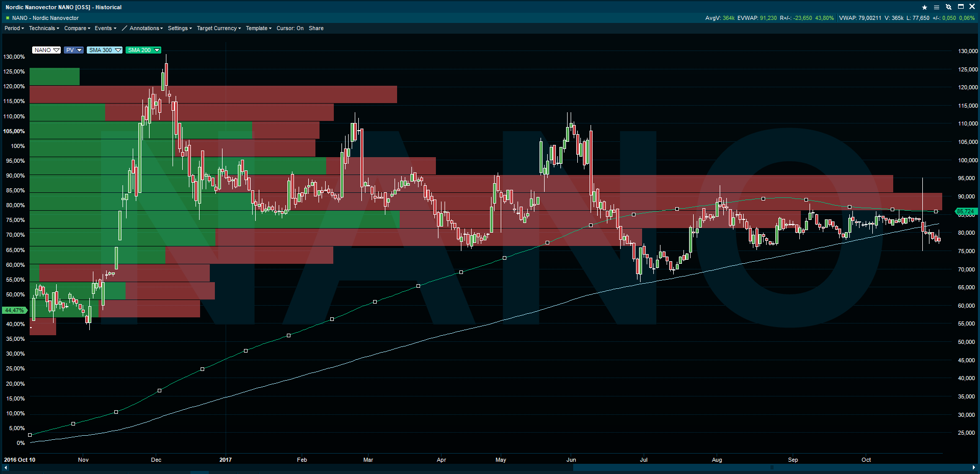Click the green NANO instrument status square
This screenshot has width=980, height=474.
click(x=8, y=18)
